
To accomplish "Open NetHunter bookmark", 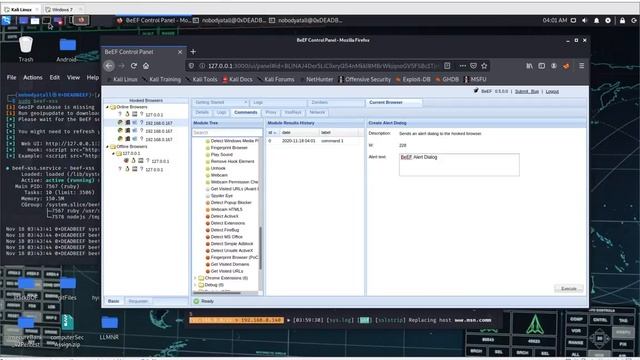I will pos(317,79).
